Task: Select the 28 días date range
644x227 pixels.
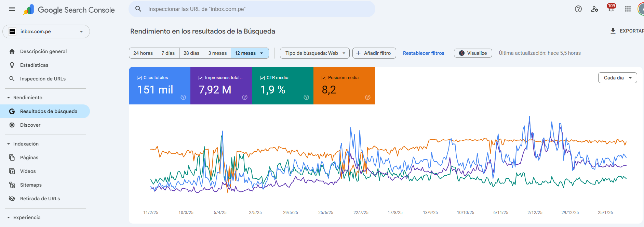Action: pos(191,53)
